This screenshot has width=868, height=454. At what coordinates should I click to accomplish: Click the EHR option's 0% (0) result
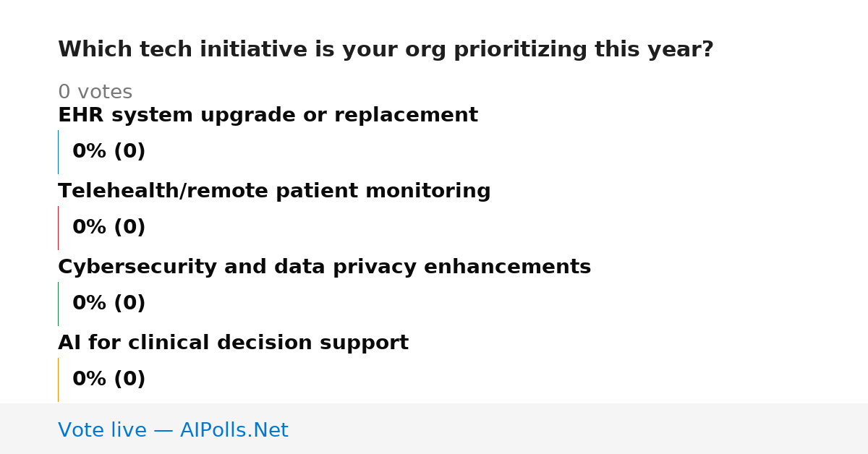tap(109, 152)
